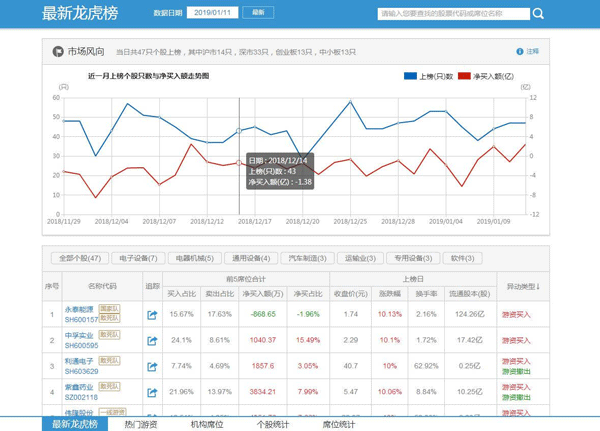Viewport: 600px width, 431px height.
Task: Toggle 上榜(只)数 blue legend series
Action: pyautogui.click(x=429, y=76)
